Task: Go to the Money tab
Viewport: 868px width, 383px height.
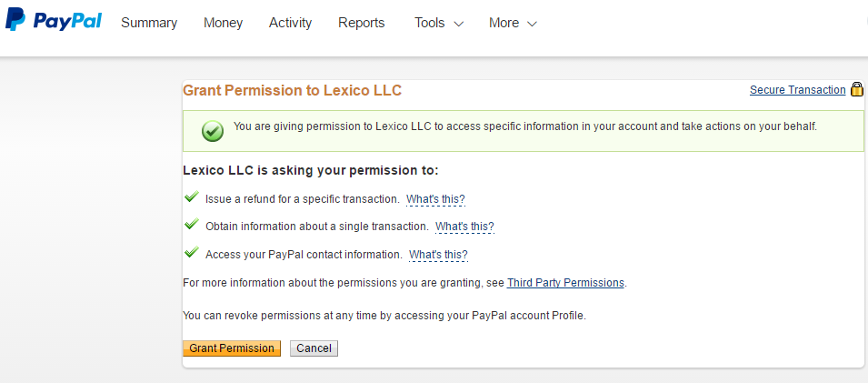Action: (223, 23)
